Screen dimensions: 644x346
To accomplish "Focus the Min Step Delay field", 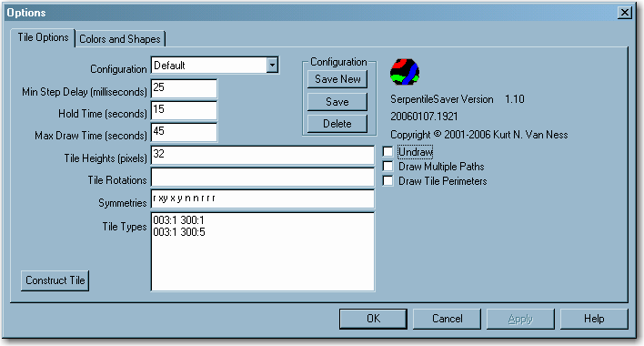I will [x=184, y=88].
